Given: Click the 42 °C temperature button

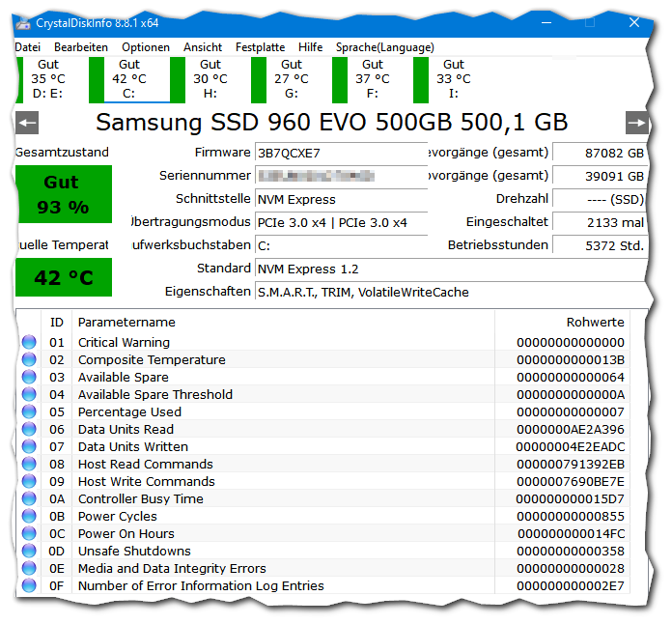Looking at the screenshot, I should [64, 277].
